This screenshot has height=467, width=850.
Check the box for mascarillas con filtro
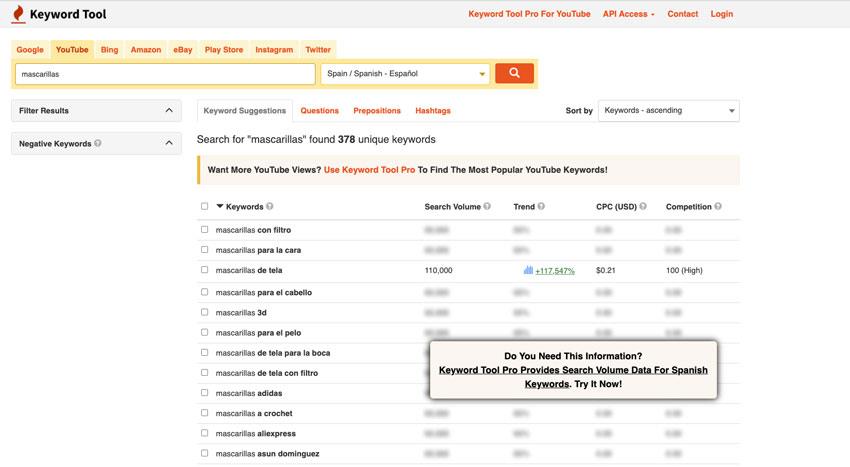click(x=204, y=229)
